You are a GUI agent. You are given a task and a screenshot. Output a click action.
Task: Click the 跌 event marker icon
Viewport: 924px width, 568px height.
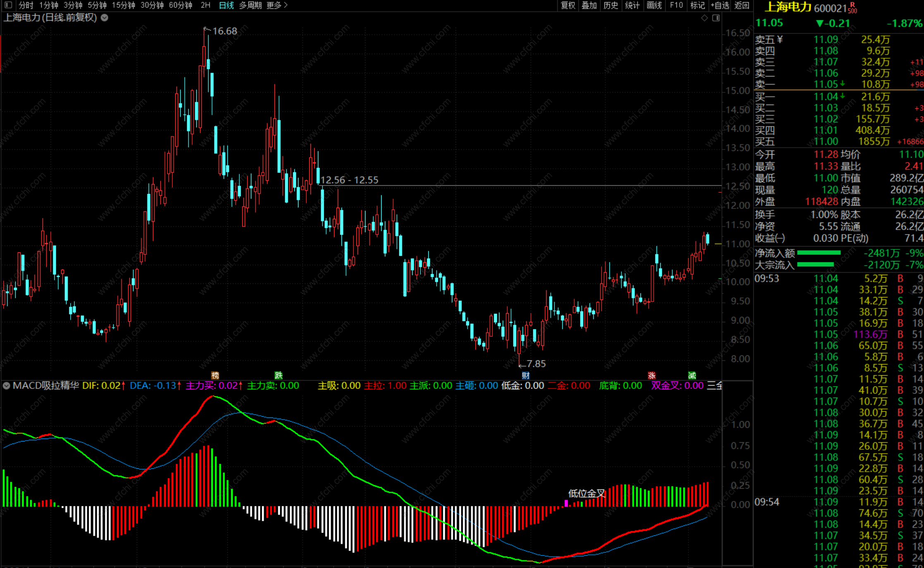[x=279, y=375]
